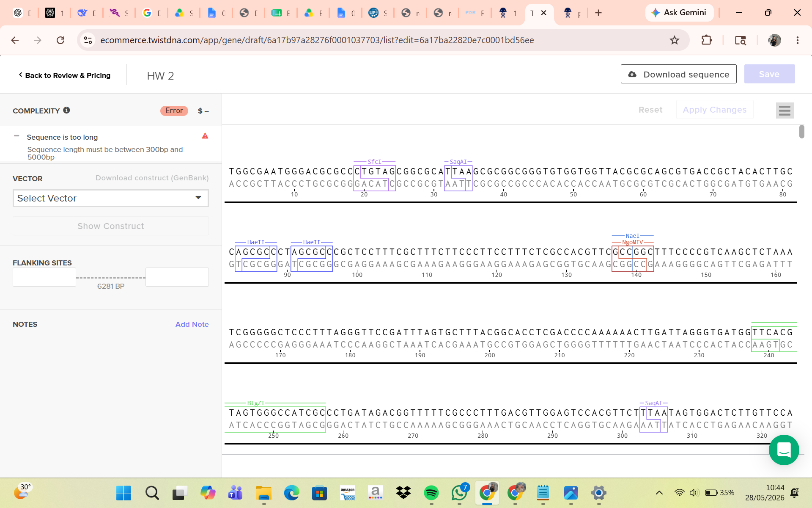The width and height of the screenshot is (812, 508).
Task: Go Back to Review & Pricing
Action: [64, 75]
